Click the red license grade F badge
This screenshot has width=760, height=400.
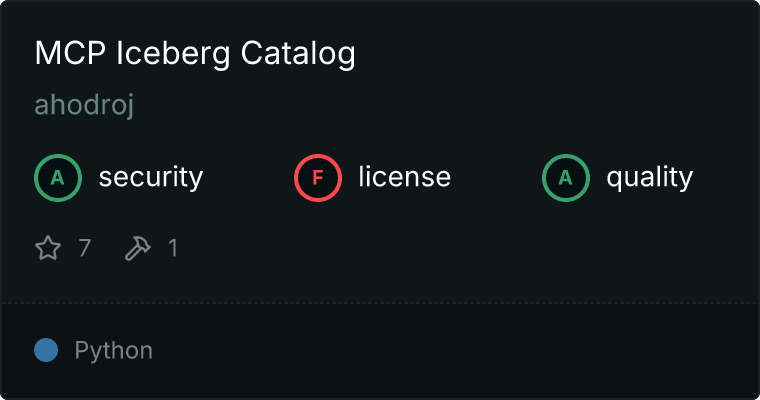pyautogui.click(x=318, y=178)
